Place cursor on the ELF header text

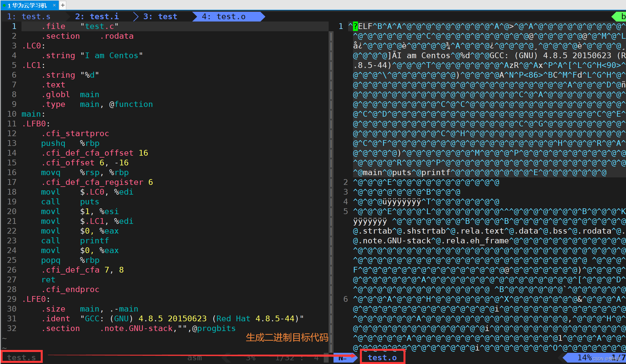(x=365, y=26)
